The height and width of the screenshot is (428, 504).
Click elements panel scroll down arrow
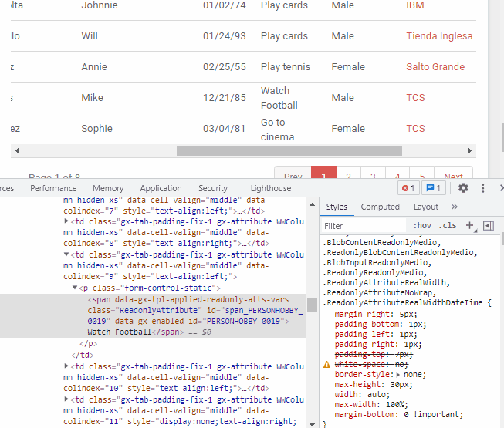pyautogui.click(x=312, y=424)
